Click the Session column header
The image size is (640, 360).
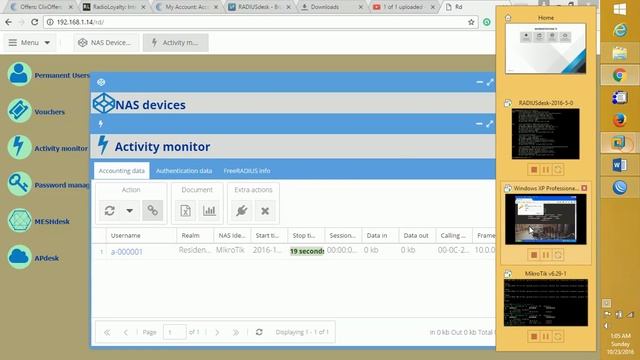[343, 236]
